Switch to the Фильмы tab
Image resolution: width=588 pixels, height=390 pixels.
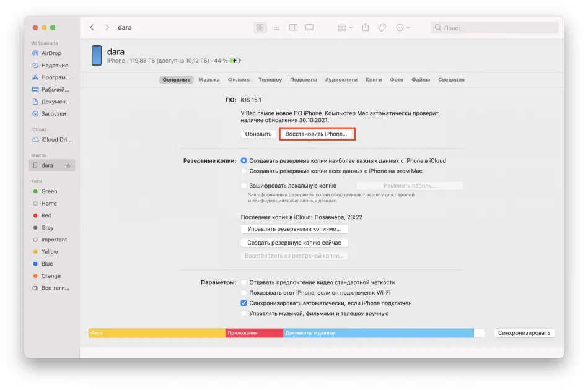[x=239, y=79]
